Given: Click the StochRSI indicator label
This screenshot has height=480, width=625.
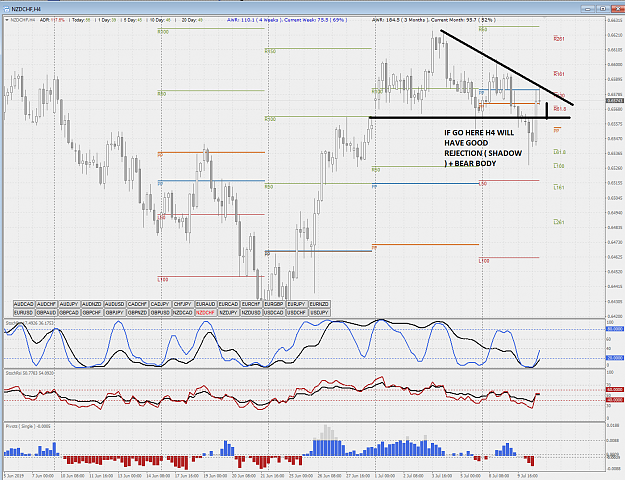Looking at the screenshot, I should (29, 373).
